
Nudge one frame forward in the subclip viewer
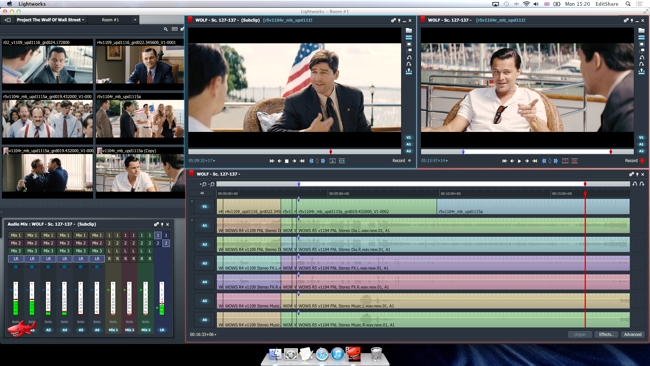[294, 161]
